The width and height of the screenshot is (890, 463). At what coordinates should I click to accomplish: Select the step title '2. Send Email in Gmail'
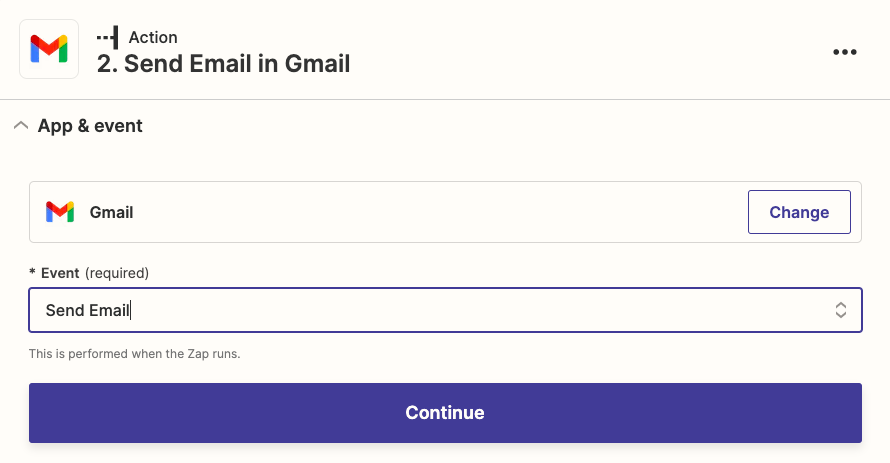point(223,64)
